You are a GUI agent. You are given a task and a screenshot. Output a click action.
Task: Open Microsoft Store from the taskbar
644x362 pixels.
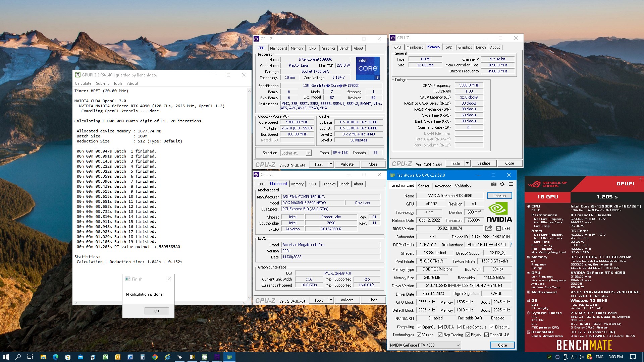[68, 357]
